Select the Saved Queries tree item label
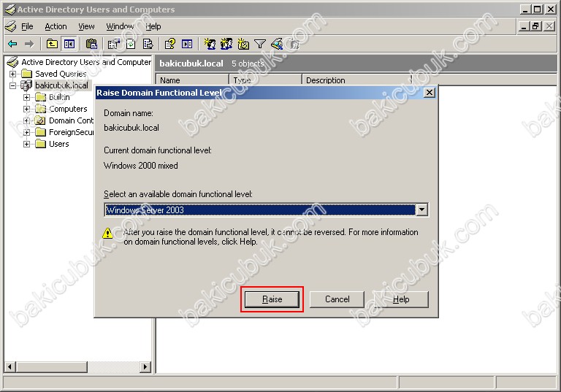This screenshot has height=392, width=561. click(61, 74)
